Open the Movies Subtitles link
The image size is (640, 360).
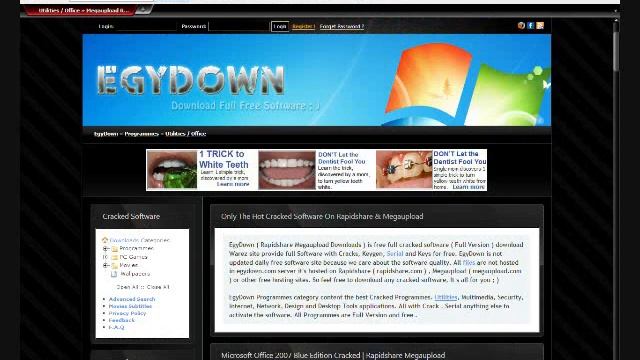pos(130,306)
